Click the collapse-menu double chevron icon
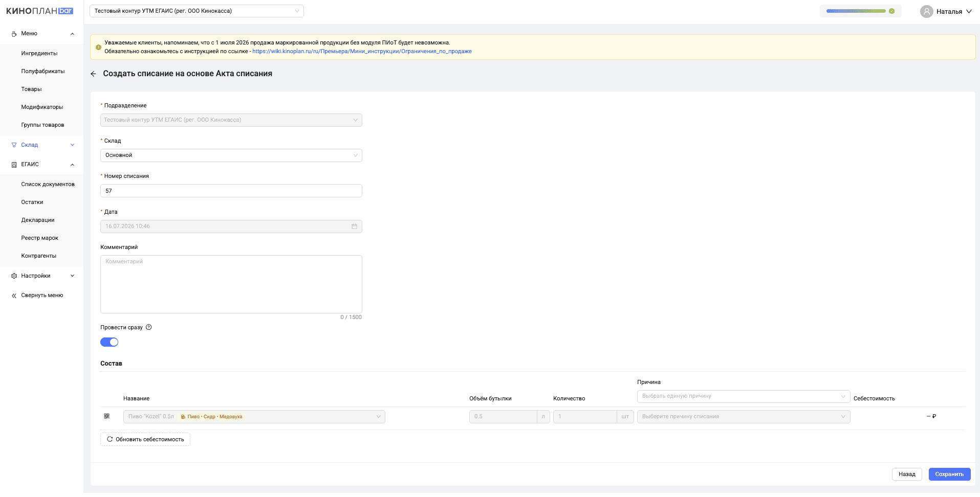This screenshot has height=497, width=980. tap(14, 296)
